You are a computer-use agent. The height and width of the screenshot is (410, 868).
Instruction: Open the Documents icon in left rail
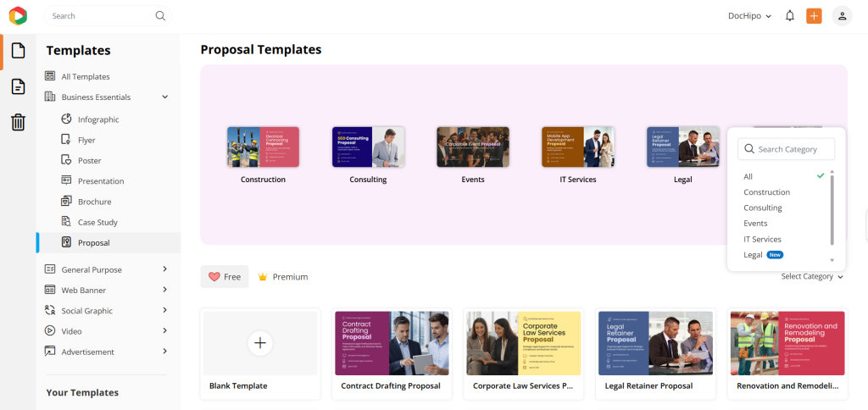19,86
